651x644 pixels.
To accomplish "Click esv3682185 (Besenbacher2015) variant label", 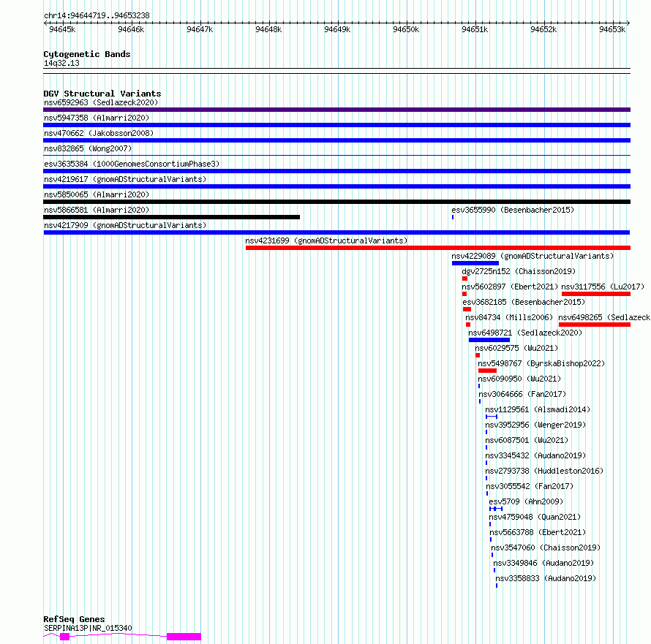I will (x=524, y=302).
